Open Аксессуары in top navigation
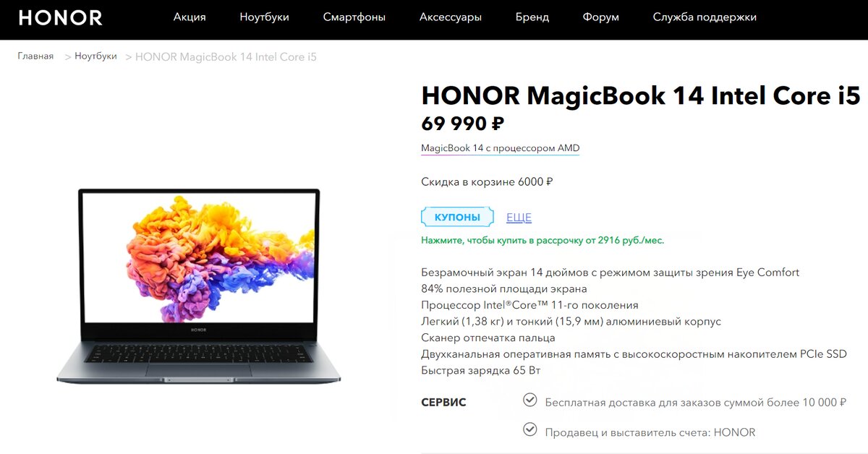 tap(451, 17)
